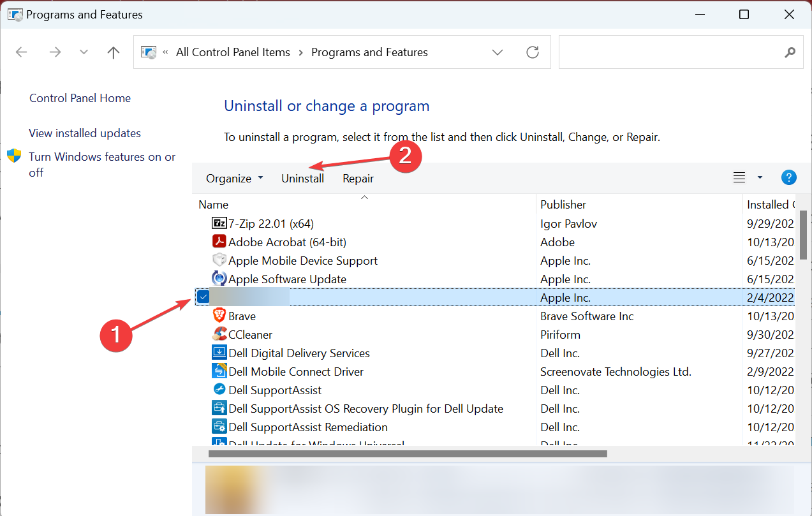The image size is (812, 516).
Task: Open Control Panel Home link
Action: click(80, 98)
